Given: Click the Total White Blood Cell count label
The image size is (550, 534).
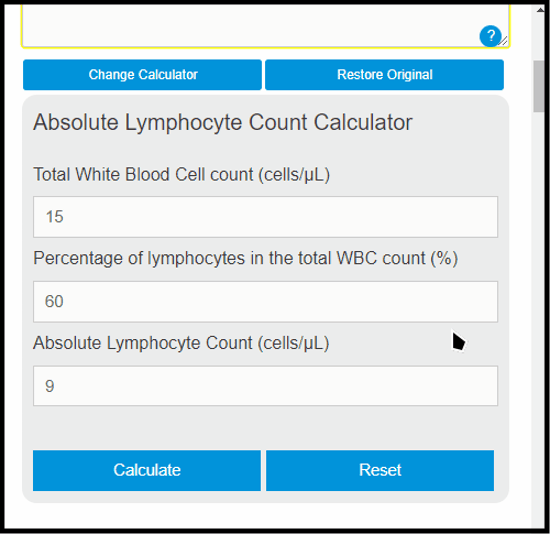Looking at the screenshot, I should click(182, 174).
